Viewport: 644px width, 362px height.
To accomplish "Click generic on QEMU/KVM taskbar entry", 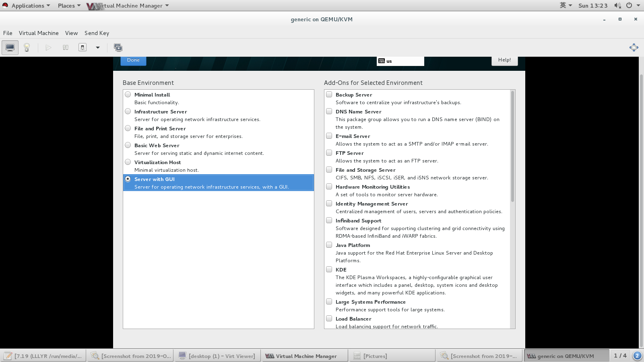I will 567,356.
